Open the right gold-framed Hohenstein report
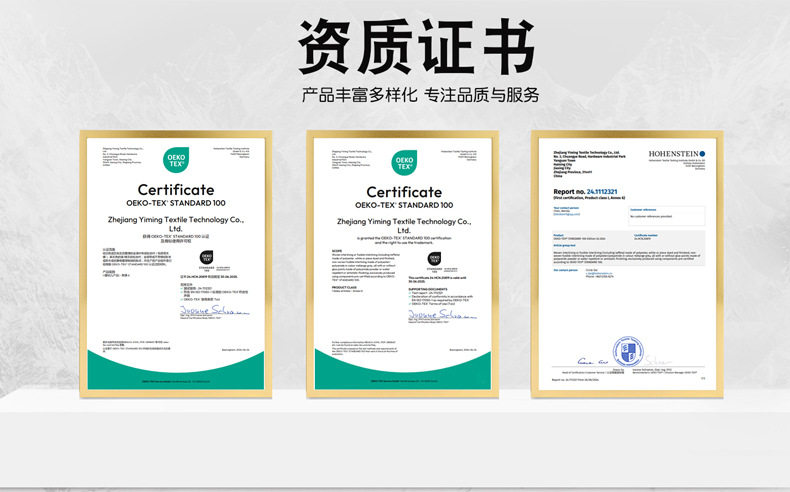Screen dimensions: 790x492 (x=627, y=264)
